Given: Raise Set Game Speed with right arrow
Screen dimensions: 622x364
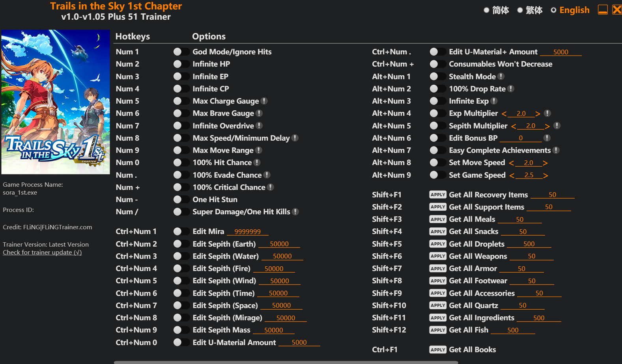Looking at the screenshot, I should (x=546, y=175).
